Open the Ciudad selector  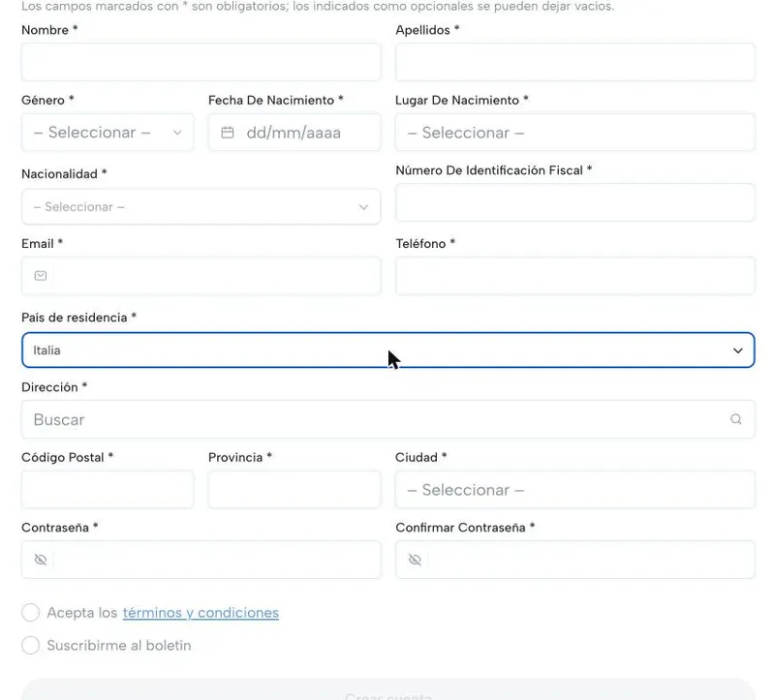(574, 490)
